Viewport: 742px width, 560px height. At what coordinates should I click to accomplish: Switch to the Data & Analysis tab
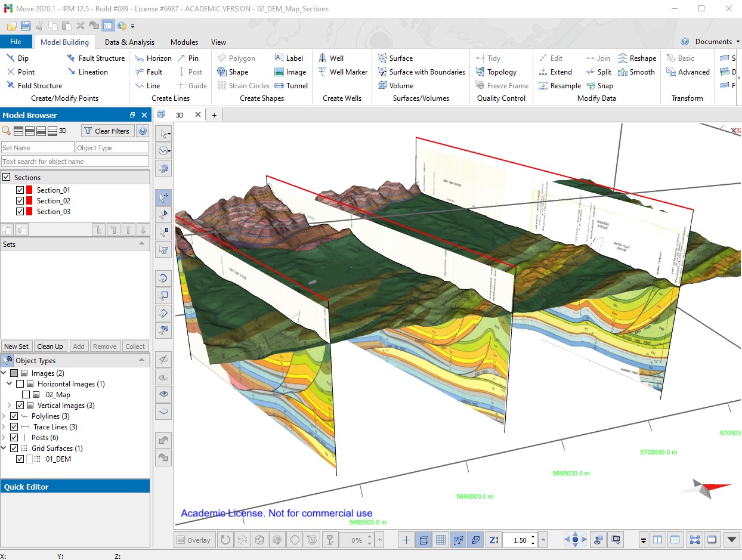point(129,42)
